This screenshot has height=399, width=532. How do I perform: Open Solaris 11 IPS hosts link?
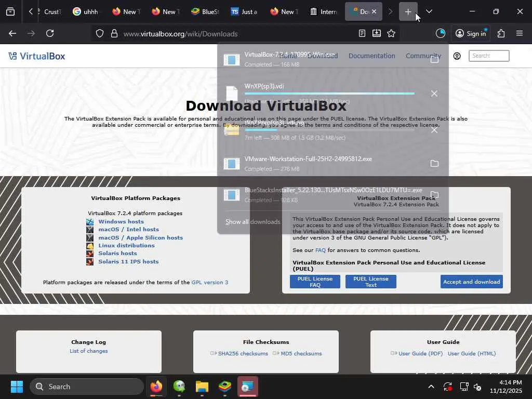click(128, 262)
